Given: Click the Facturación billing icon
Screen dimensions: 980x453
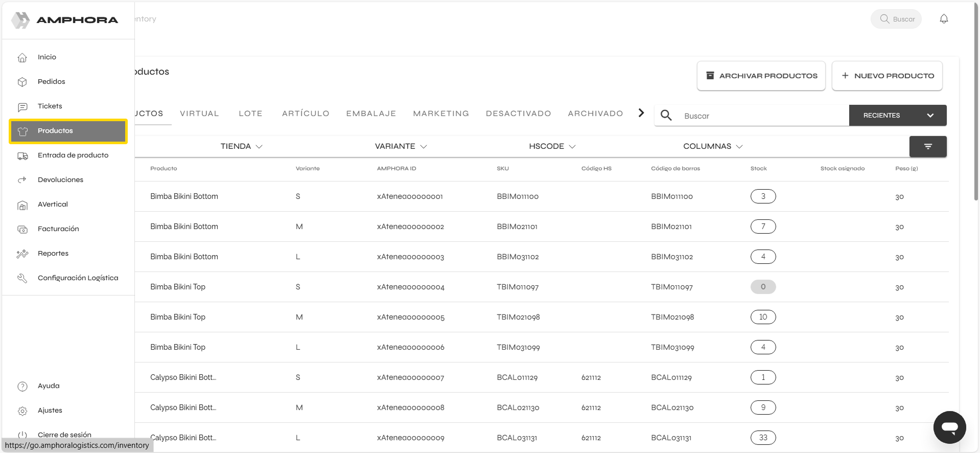Looking at the screenshot, I should click(x=22, y=229).
